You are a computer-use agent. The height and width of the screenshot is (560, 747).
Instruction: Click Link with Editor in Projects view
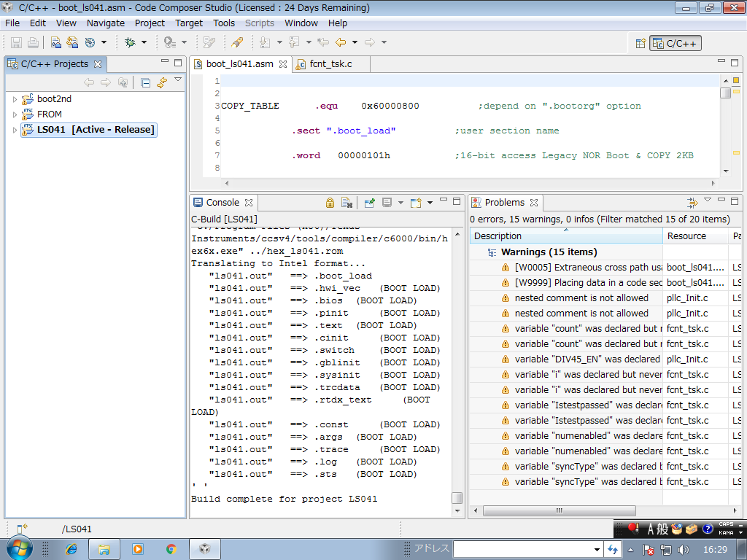click(x=162, y=83)
